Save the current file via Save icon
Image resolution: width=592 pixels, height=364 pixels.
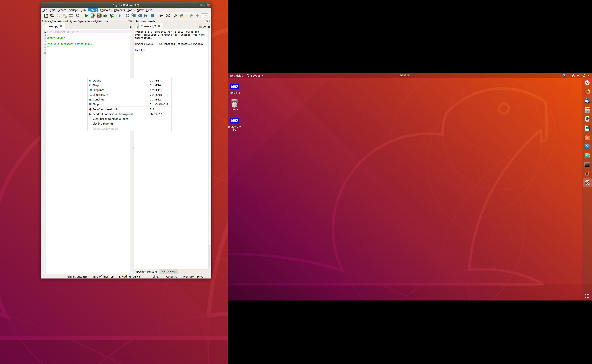[x=58, y=16]
